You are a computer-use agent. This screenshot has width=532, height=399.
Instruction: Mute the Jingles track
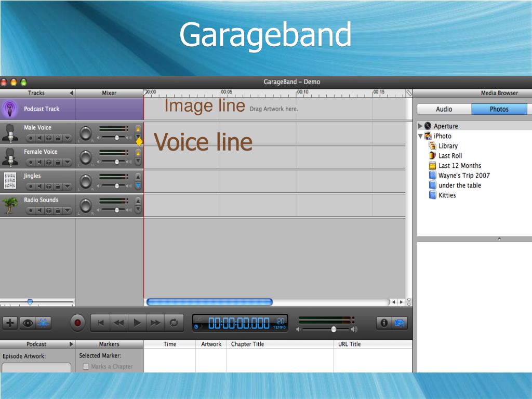pos(39,187)
